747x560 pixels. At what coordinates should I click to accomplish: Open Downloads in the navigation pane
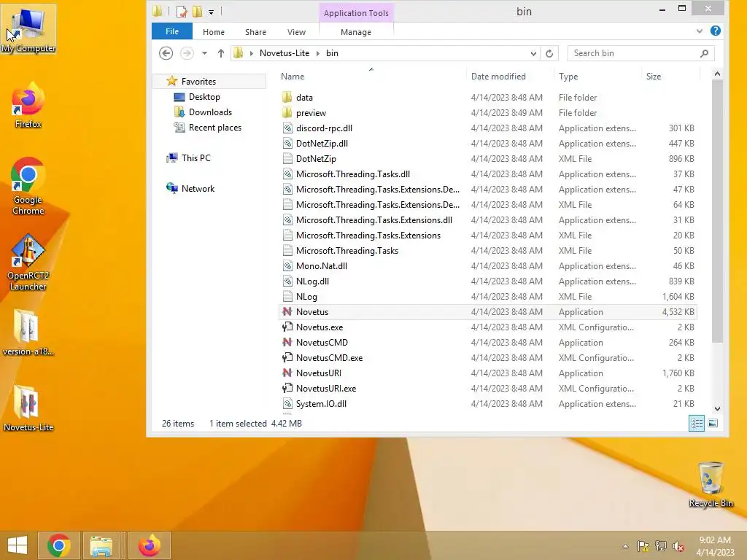(x=210, y=112)
